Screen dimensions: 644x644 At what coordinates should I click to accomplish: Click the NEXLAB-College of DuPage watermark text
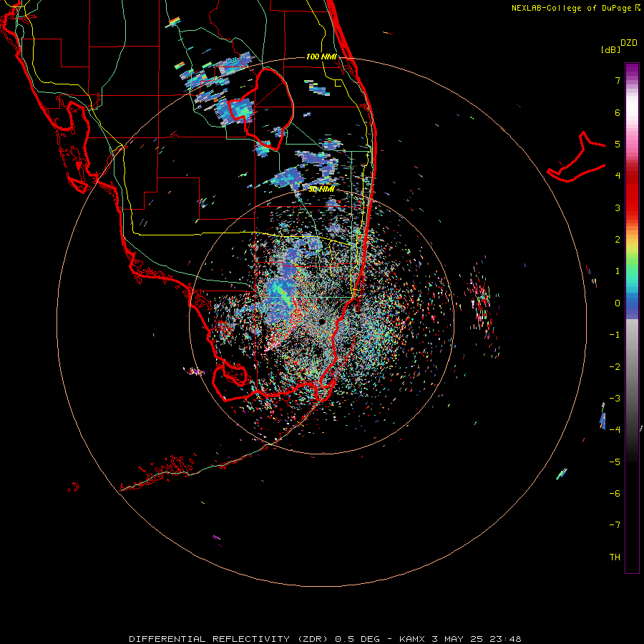point(575,8)
